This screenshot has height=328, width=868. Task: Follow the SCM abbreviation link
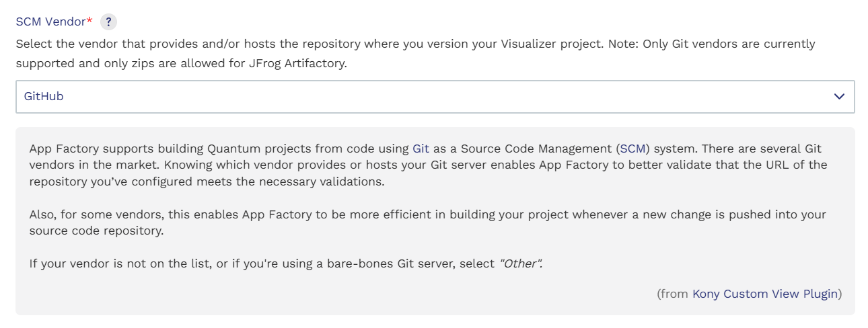point(632,149)
